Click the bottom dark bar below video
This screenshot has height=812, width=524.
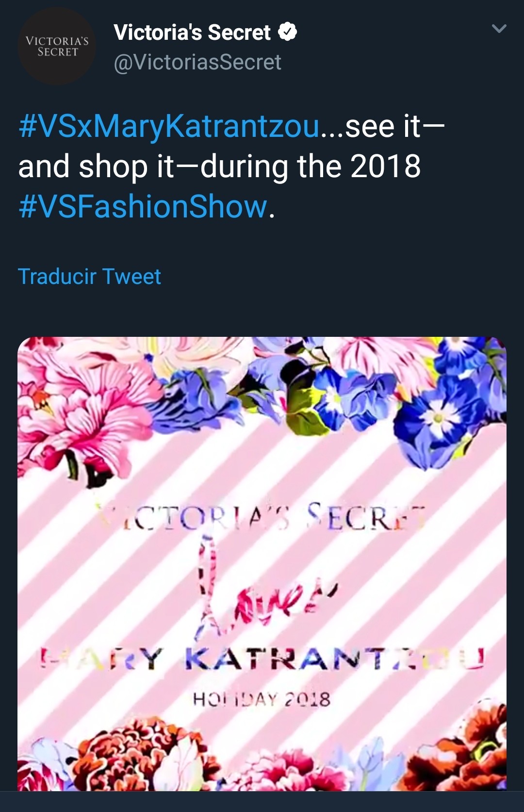click(x=262, y=802)
